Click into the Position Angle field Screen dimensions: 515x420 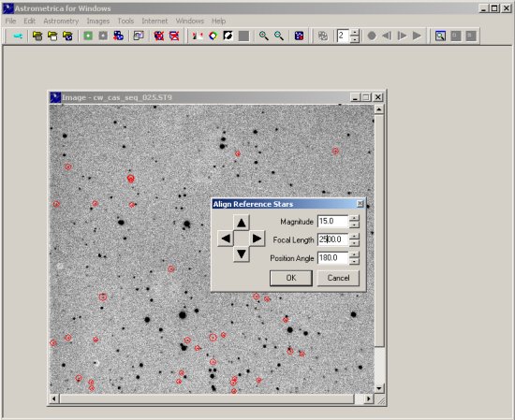coord(332,258)
